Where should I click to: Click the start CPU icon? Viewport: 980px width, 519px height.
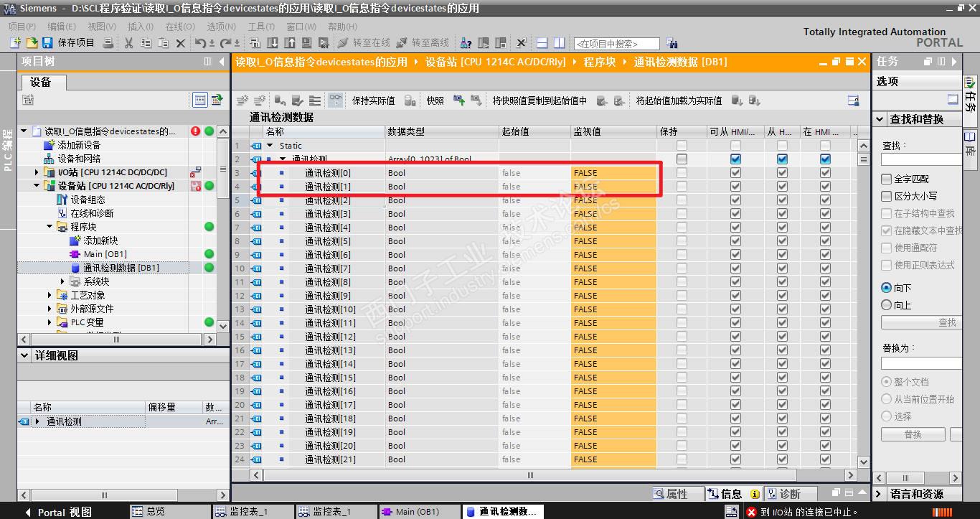(484, 43)
